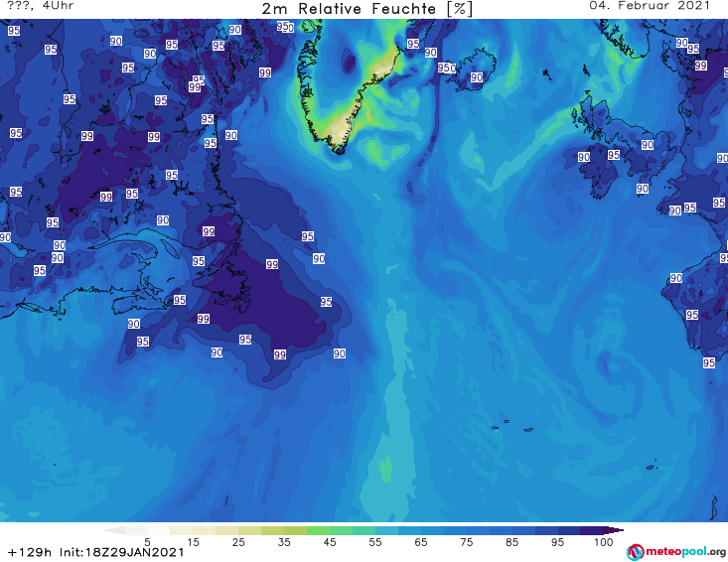728x562 pixels.
Task: Click the colorbar tick label "85"
Action: [x=512, y=542]
